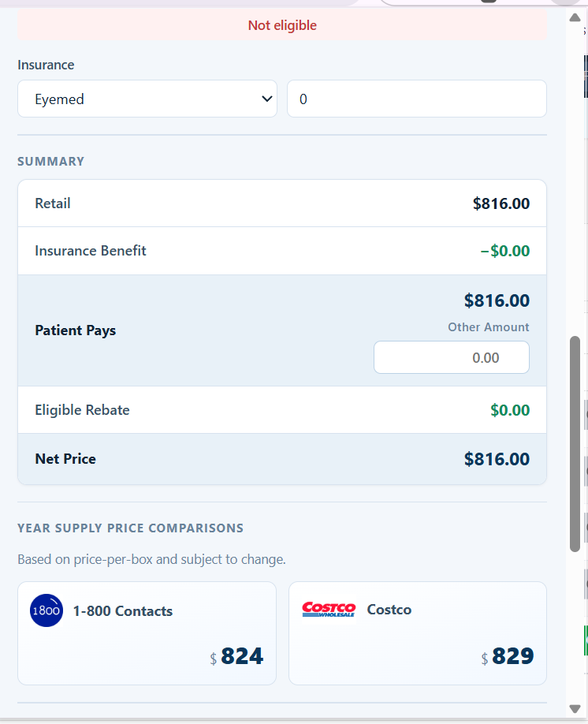Click the dropdown chevron on the insurance selector

(x=266, y=99)
